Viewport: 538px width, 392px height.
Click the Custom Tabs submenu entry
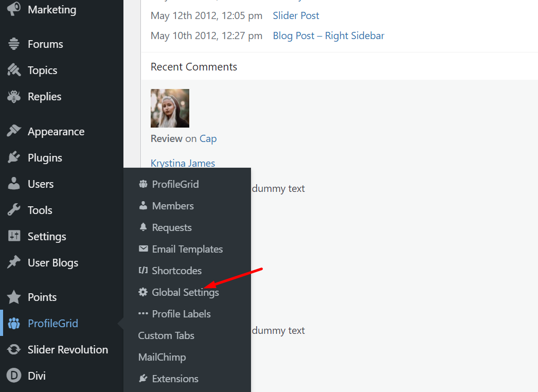166,335
